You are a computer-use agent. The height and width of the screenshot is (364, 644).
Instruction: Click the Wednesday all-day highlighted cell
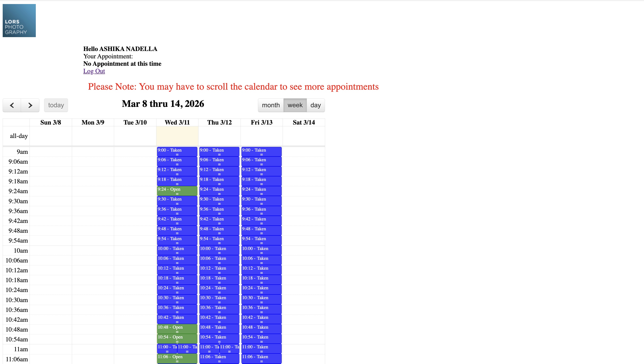pyautogui.click(x=177, y=136)
